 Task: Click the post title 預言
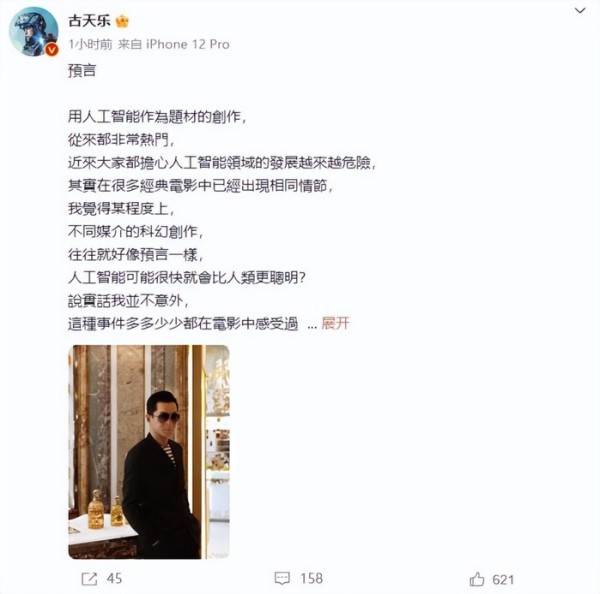pyautogui.click(x=82, y=71)
